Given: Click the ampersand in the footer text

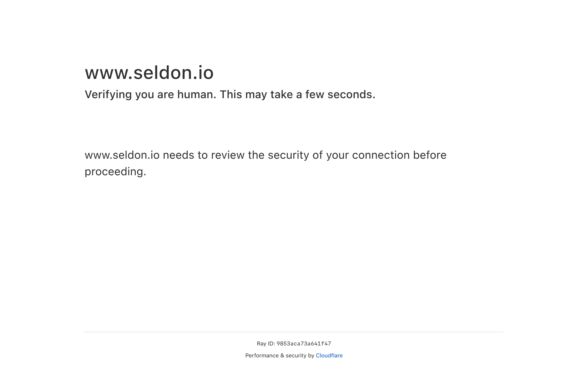Looking at the screenshot, I should tap(282, 356).
